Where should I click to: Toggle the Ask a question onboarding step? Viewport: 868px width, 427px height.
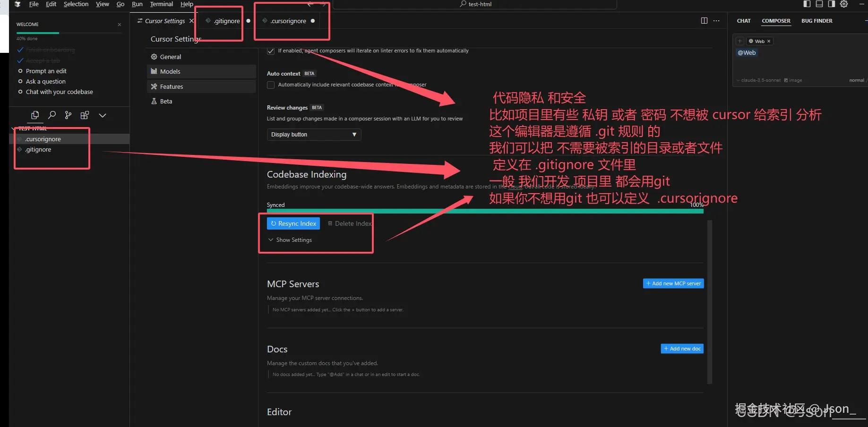click(x=20, y=81)
